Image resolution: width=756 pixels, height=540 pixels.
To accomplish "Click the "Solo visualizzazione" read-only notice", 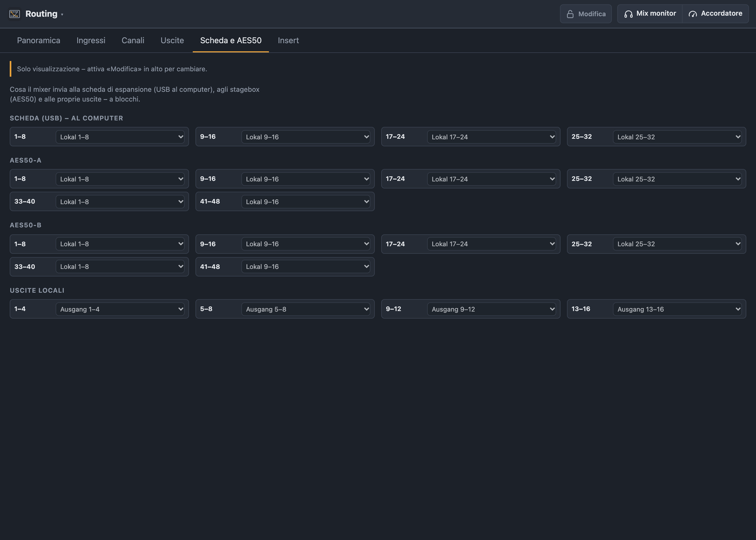I will 112,69.
